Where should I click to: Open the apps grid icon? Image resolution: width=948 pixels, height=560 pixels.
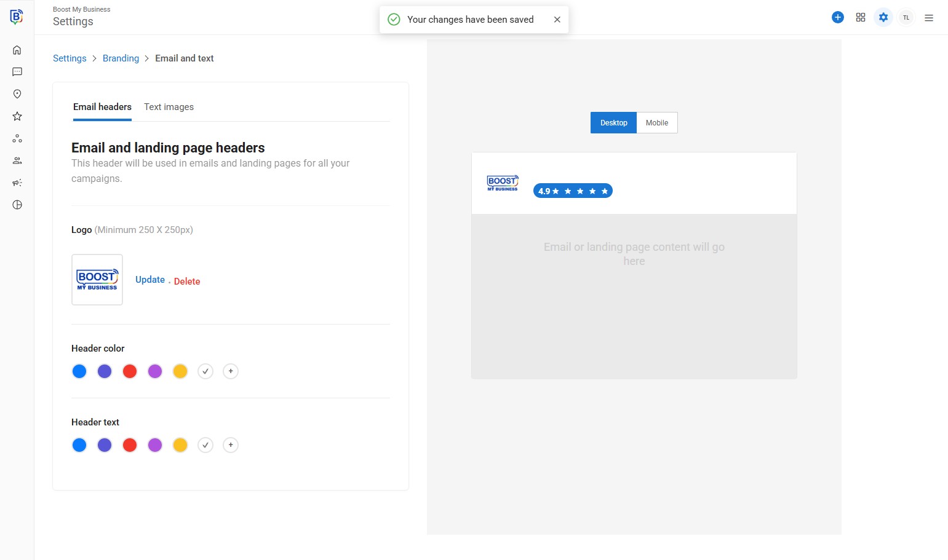tap(861, 17)
